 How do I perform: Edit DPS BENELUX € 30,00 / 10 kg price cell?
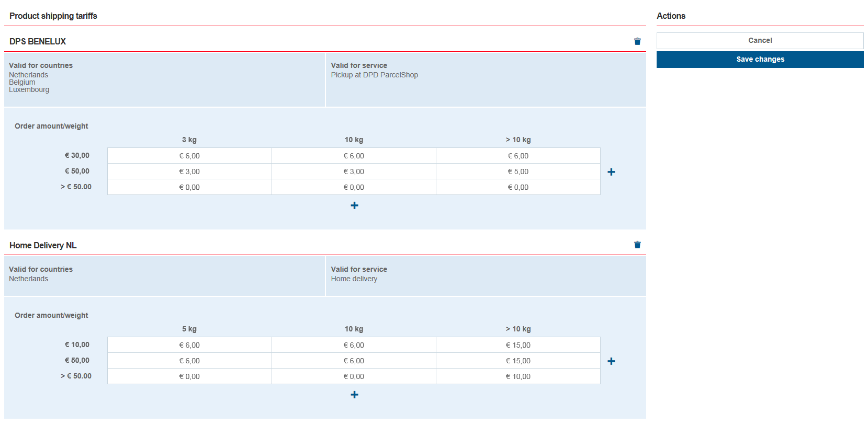coord(354,156)
